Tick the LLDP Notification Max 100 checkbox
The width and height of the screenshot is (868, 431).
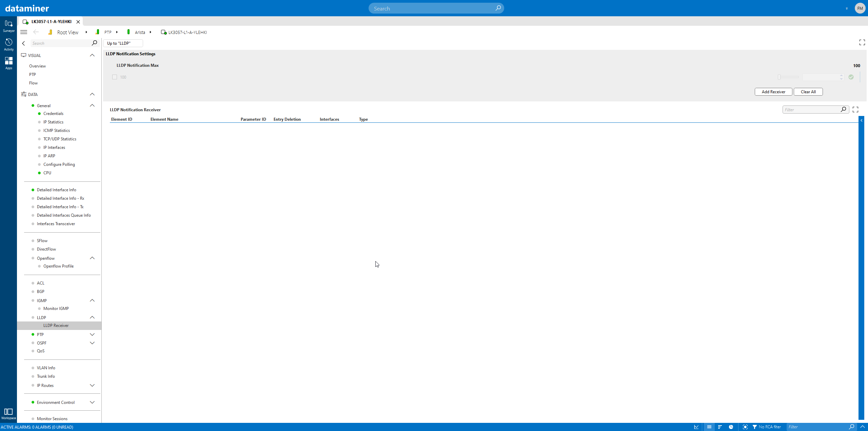point(115,77)
